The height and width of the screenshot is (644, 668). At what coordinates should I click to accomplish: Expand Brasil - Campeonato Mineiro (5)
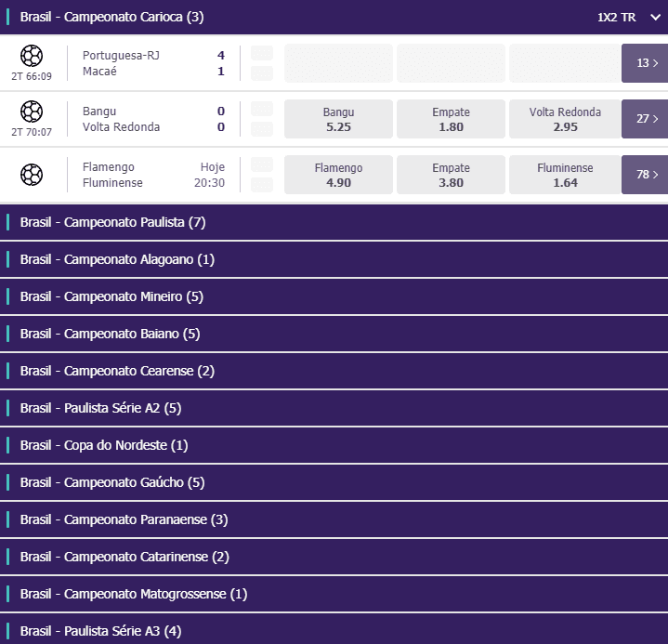[x=334, y=296]
